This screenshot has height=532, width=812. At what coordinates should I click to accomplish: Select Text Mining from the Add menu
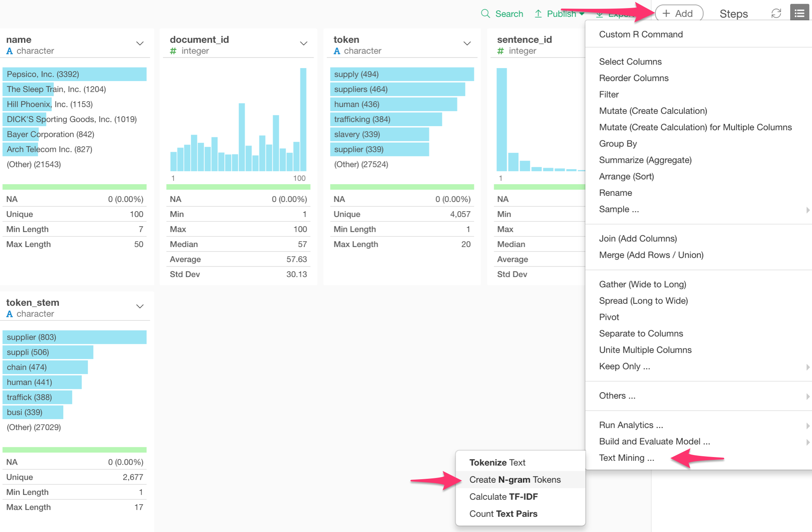coord(626,457)
